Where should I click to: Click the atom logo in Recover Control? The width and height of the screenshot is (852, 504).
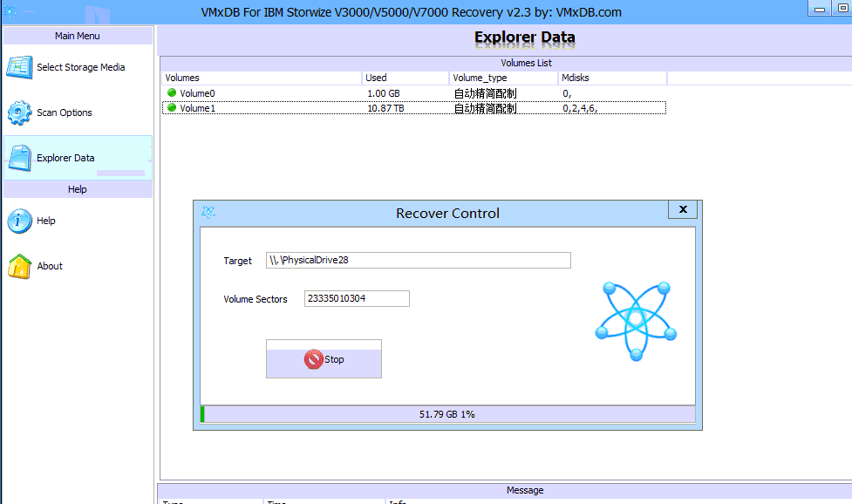tap(636, 320)
